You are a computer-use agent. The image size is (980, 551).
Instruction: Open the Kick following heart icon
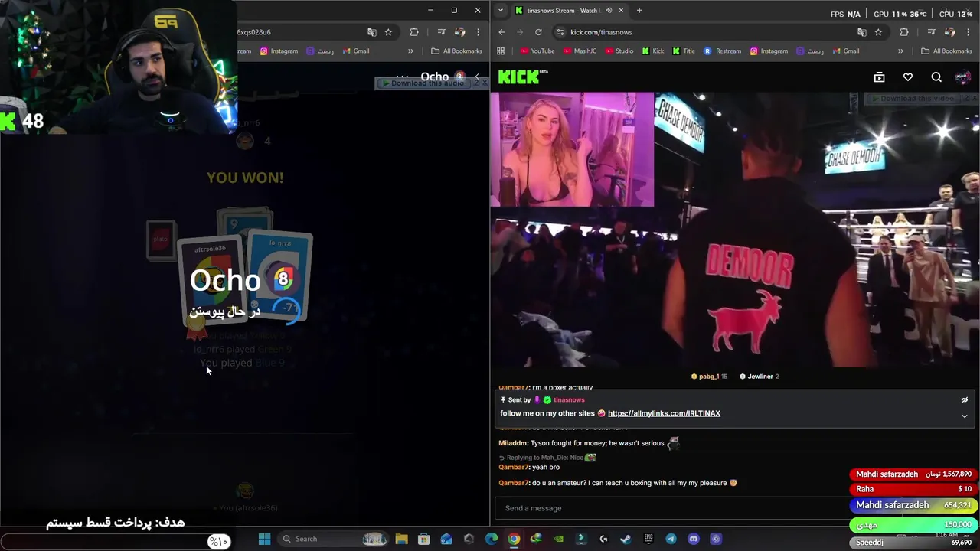pyautogui.click(x=908, y=77)
